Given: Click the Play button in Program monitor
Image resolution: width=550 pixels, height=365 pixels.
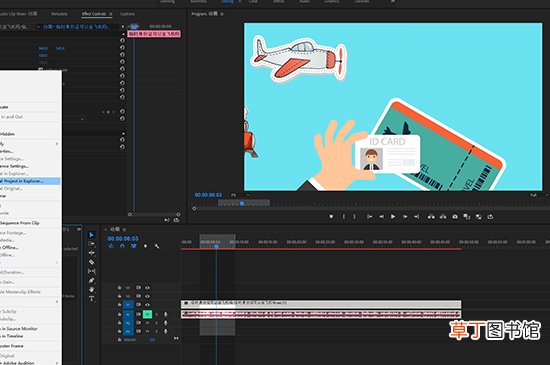Looking at the screenshot, I should point(393,217).
